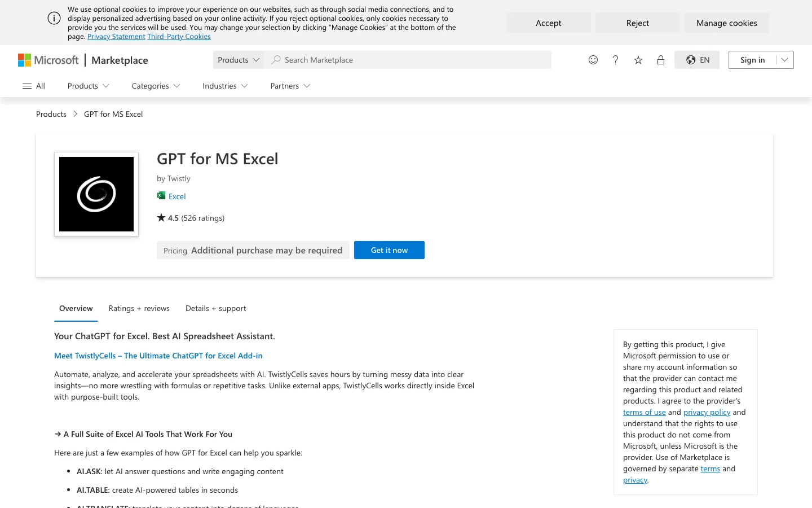Open the lock icon in header
Image resolution: width=812 pixels, height=508 pixels.
tap(661, 60)
